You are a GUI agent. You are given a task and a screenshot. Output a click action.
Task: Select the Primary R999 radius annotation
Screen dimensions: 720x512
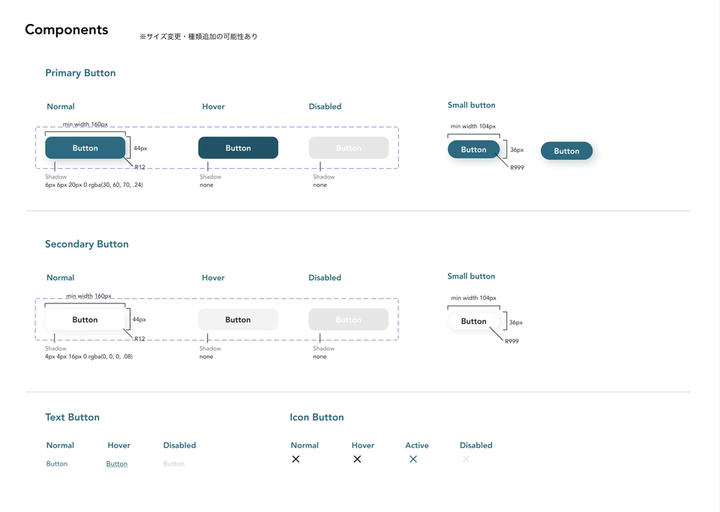(517, 168)
